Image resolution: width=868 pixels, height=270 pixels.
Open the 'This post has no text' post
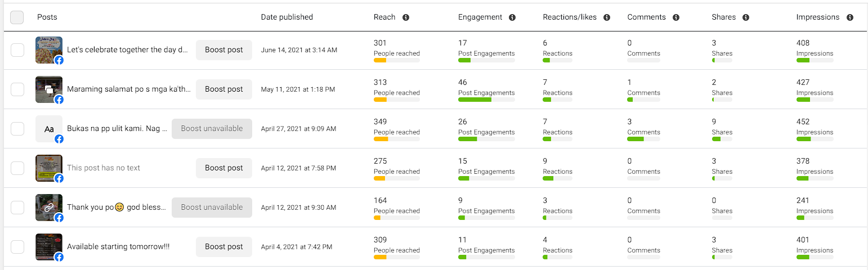[x=104, y=168]
